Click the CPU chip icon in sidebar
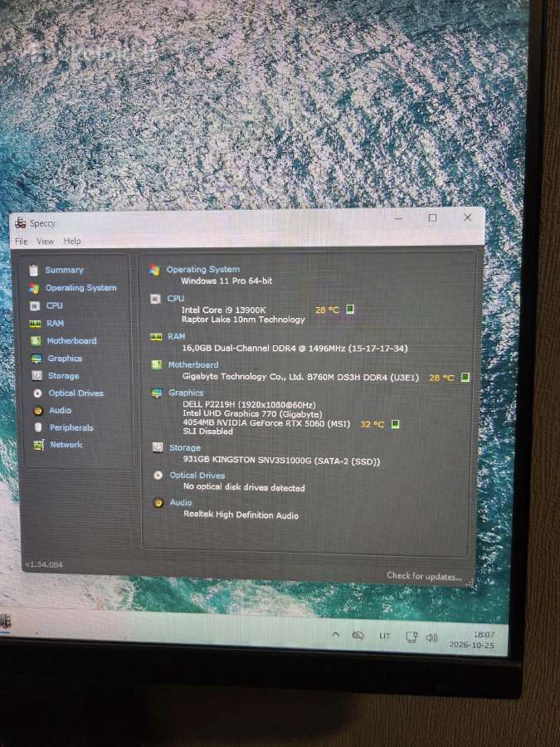This screenshot has height=747, width=560. point(35,305)
